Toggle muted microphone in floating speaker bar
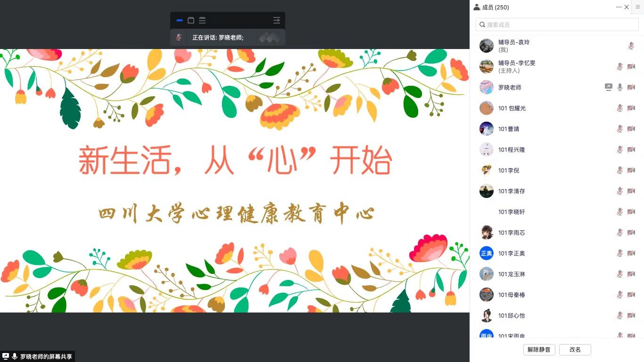 [179, 37]
